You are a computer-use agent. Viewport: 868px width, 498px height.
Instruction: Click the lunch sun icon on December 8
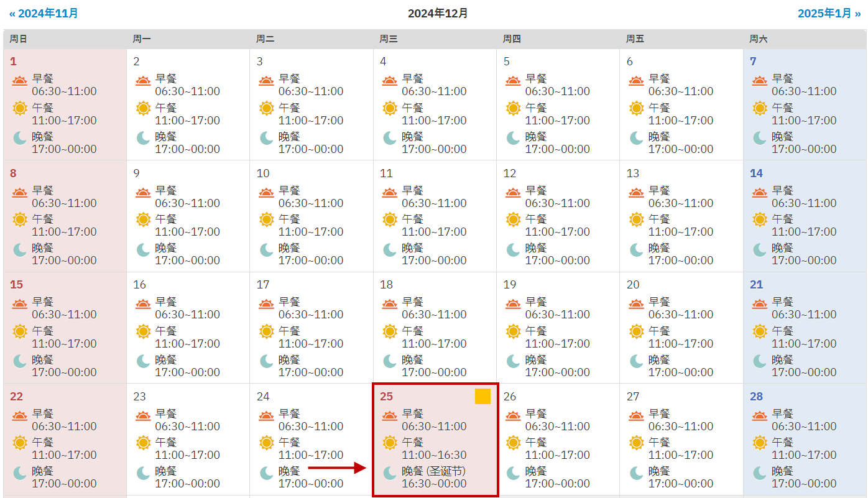(21, 219)
